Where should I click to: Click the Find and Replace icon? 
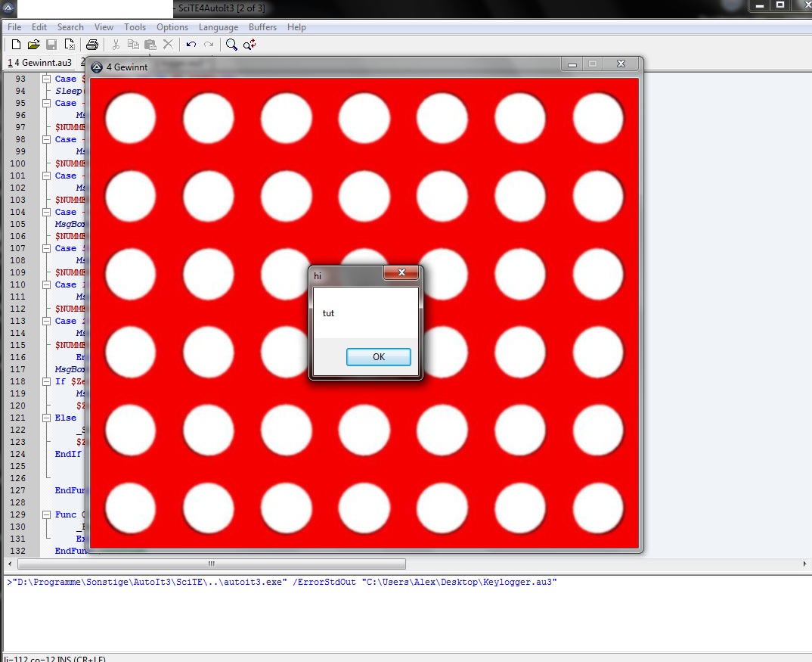tap(249, 45)
